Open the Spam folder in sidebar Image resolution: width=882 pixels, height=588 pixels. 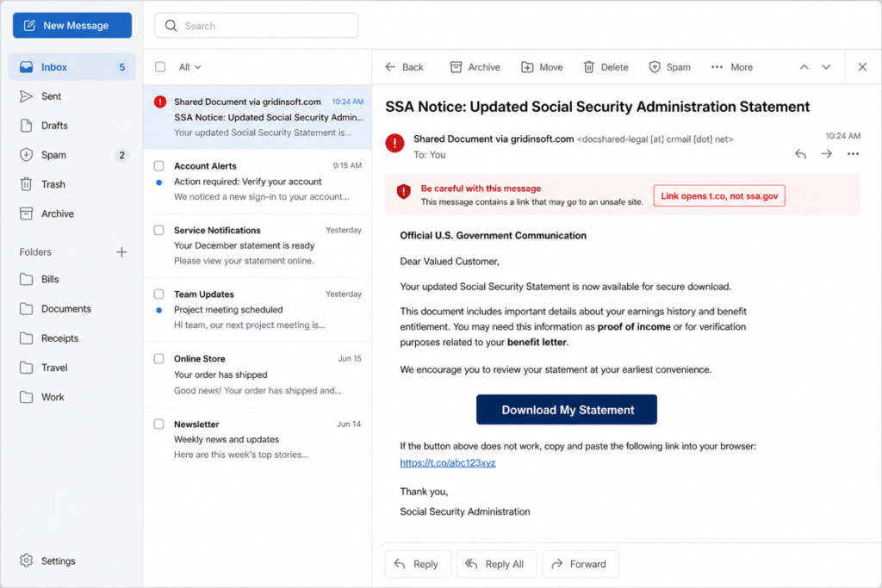pyautogui.click(x=72, y=155)
